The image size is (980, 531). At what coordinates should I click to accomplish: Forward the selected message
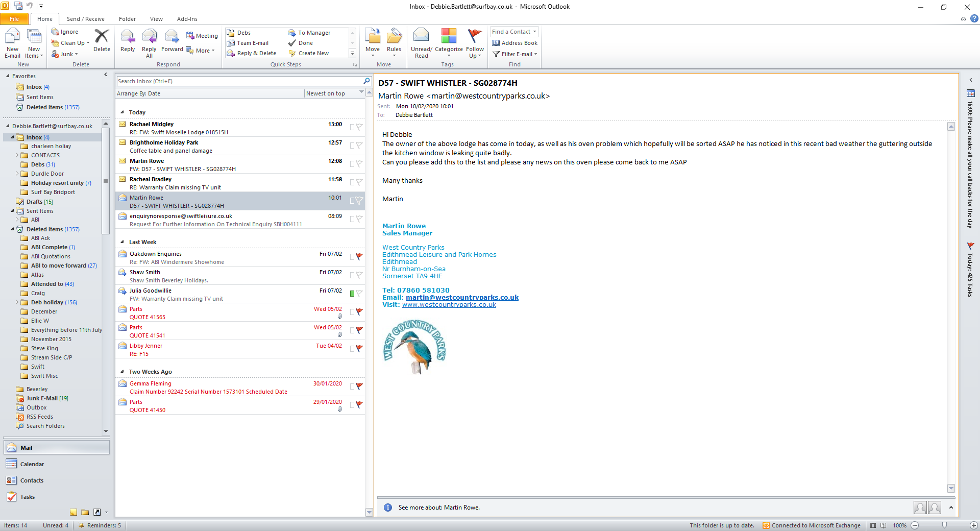[x=172, y=41]
